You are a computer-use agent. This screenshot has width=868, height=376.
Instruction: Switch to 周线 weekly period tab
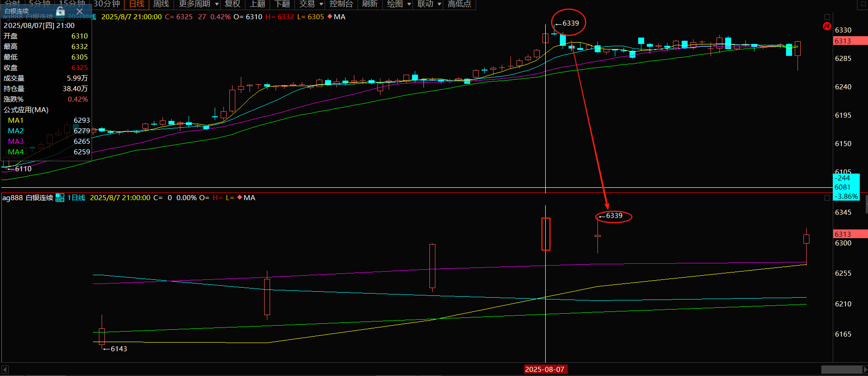(161, 4)
